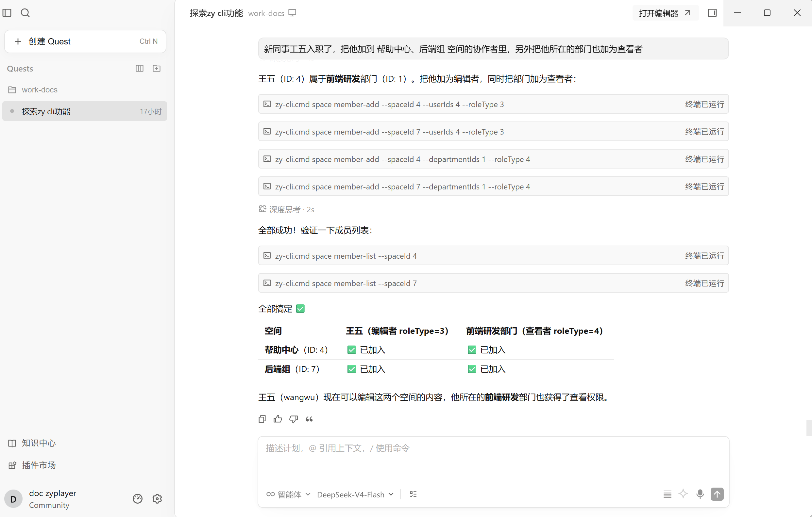Click the plus icon in 创建 Quest

[18, 41]
